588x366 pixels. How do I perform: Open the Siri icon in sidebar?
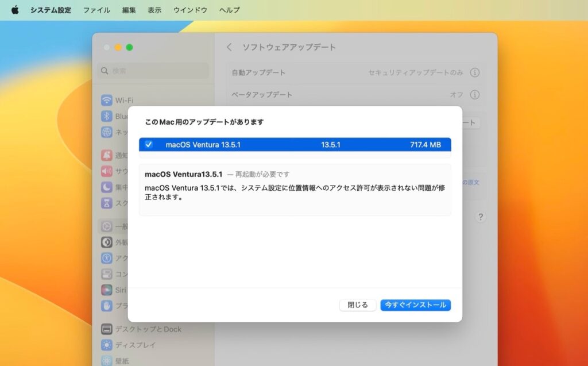point(107,290)
